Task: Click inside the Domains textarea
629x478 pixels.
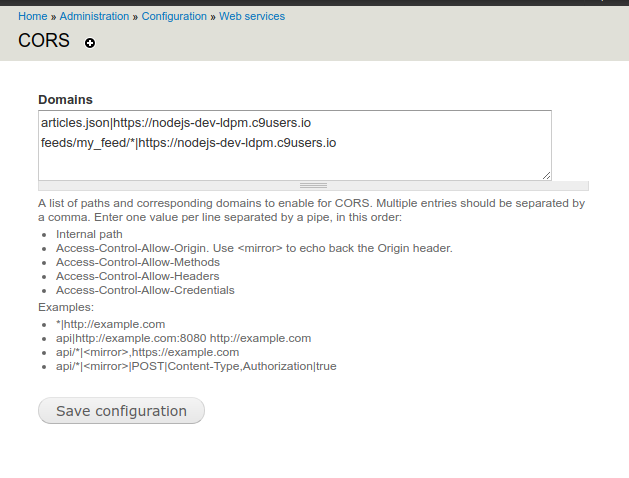Action: pyautogui.click(x=295, y=145)
